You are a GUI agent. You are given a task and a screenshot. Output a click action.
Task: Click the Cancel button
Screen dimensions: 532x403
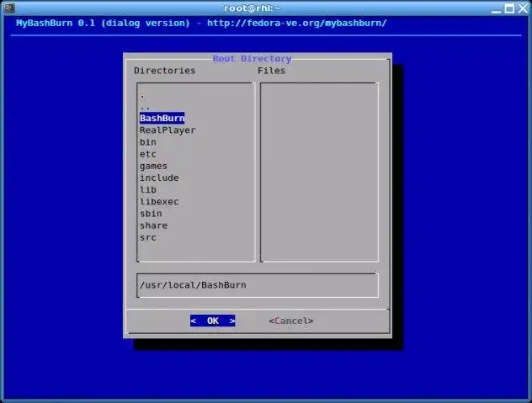click(290, 321)
